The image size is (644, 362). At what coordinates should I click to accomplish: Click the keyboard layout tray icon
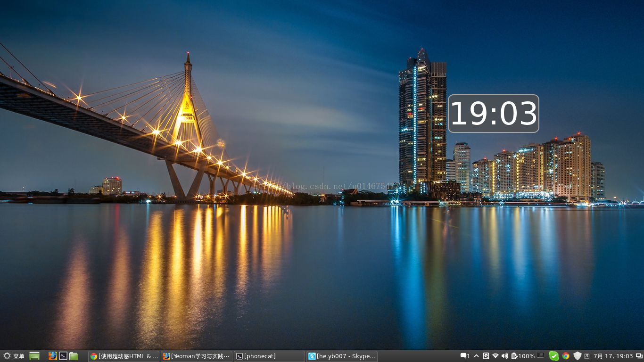[x=540, y=355]
